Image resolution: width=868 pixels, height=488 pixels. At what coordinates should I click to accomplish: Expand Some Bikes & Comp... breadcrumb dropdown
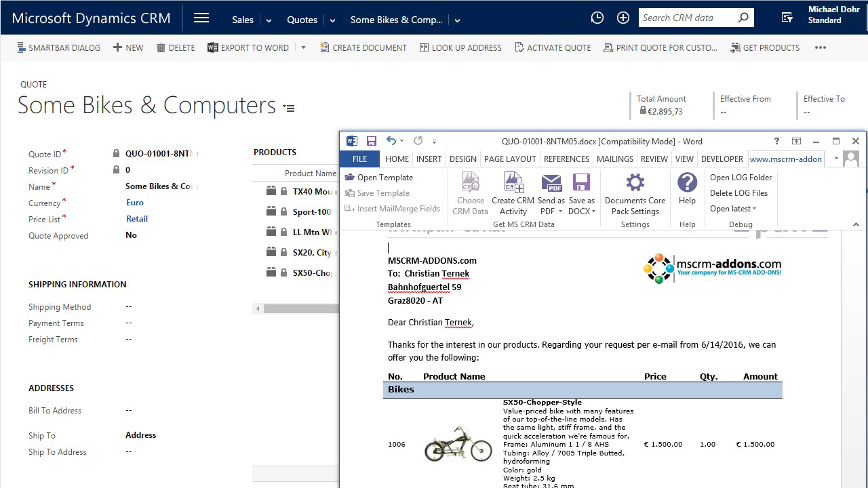pos(458,20)
